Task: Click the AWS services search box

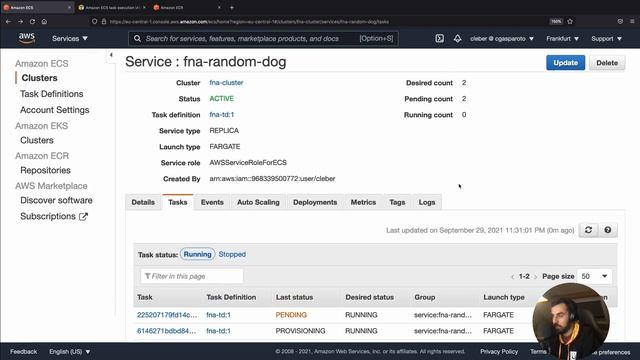Action: 263,38
